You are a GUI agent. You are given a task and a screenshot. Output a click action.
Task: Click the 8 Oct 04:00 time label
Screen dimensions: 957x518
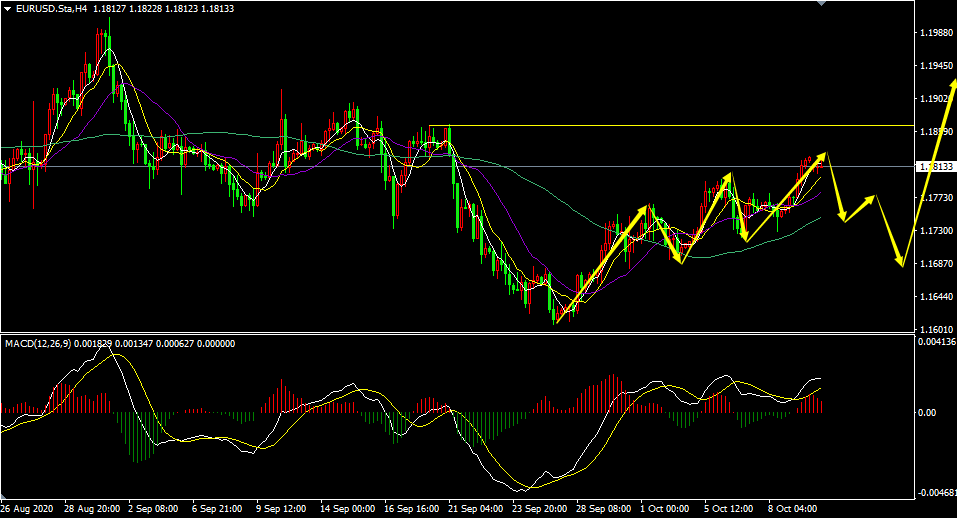pyautogui.click(x=792, y=508)
